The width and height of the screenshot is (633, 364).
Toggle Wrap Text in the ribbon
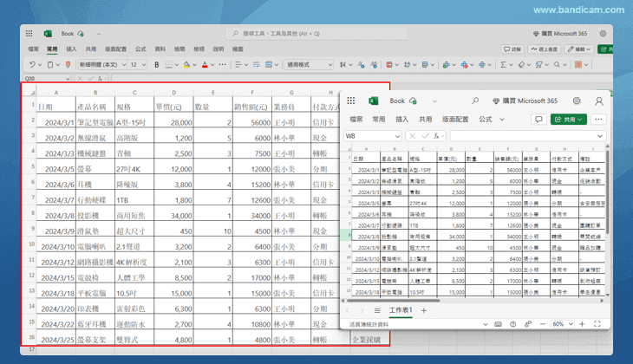coord(257,65)
